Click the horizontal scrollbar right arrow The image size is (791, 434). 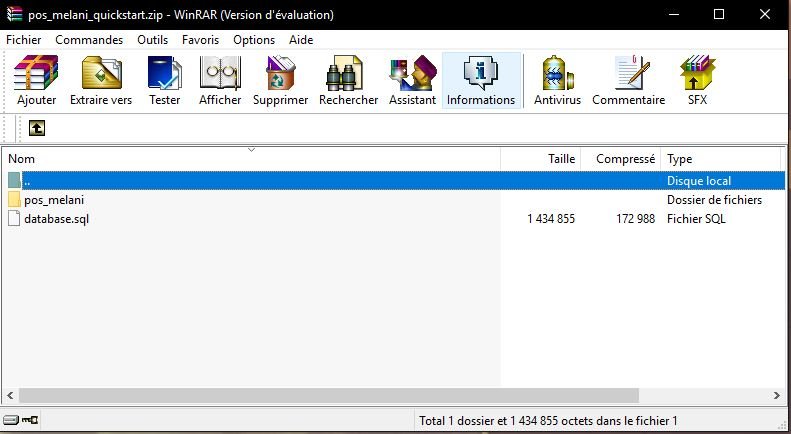777,396
